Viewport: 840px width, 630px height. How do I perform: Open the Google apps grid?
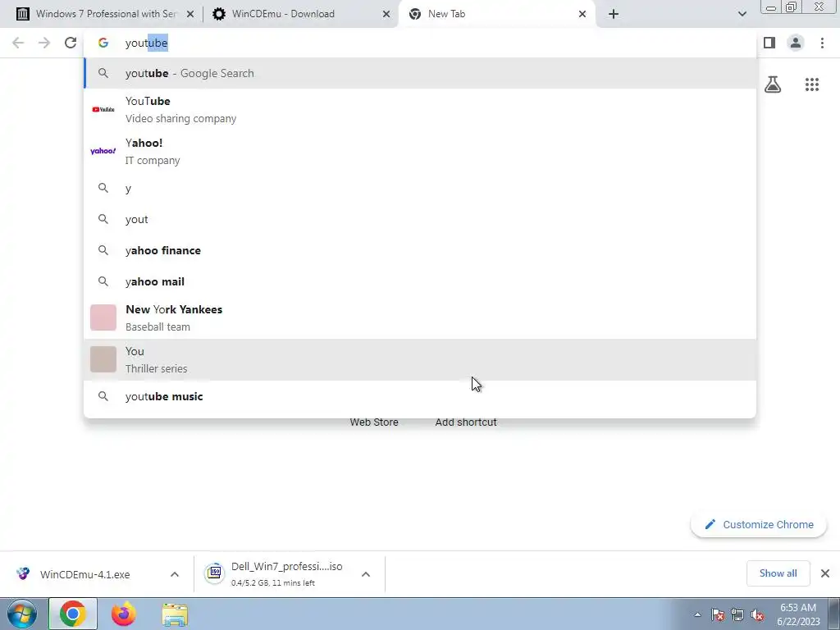tap(812, 84)
